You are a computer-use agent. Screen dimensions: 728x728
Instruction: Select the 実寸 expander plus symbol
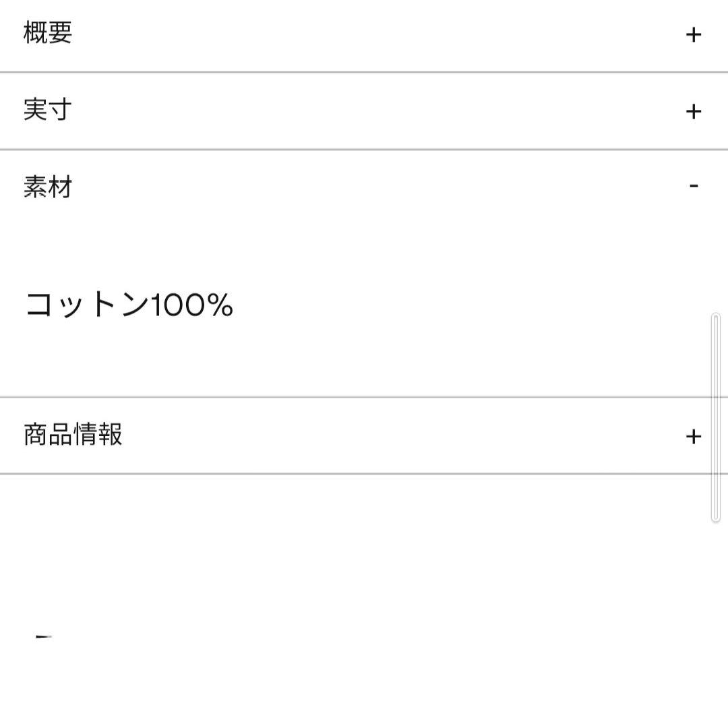tap(692, 111)
